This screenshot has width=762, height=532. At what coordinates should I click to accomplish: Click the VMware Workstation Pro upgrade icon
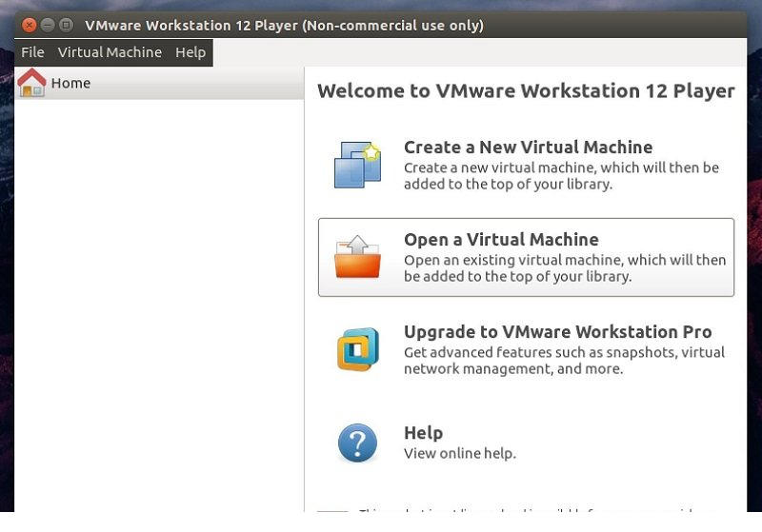[358, 349]
